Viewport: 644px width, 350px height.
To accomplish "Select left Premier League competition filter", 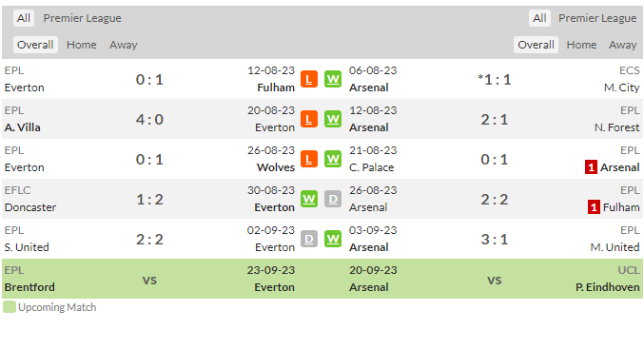I will pos(82,18).
